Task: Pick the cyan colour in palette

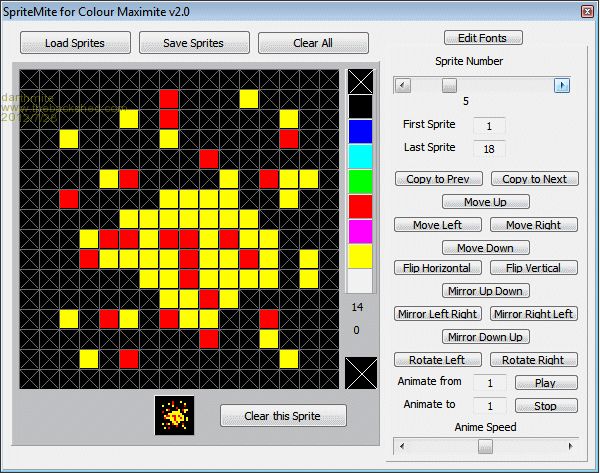Action: [x=360, y=156]
